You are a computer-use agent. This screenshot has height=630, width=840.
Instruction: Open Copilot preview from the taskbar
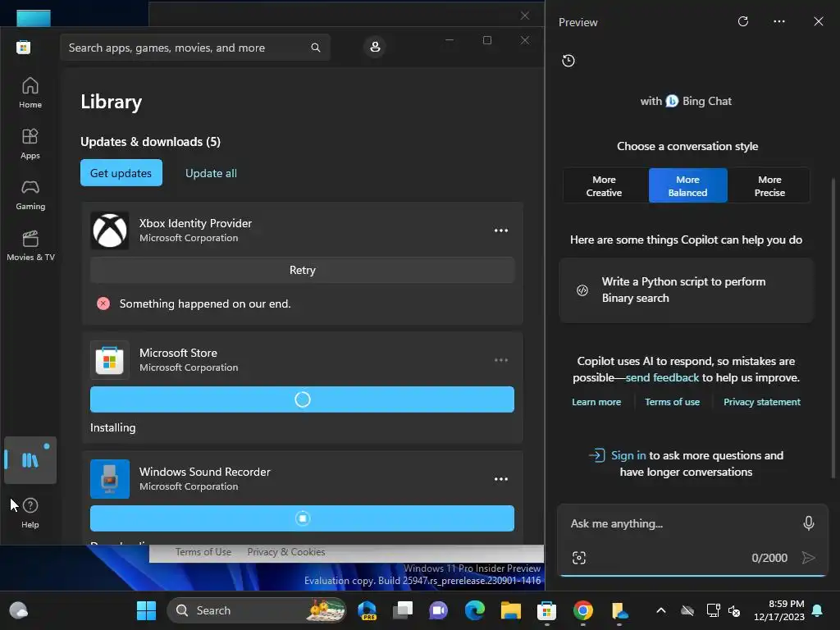pyautogui.click(x=367, y=610)
